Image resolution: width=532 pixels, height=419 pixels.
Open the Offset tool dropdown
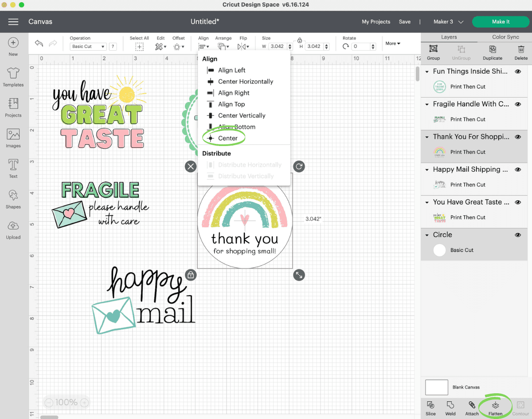tap(179, 47)
